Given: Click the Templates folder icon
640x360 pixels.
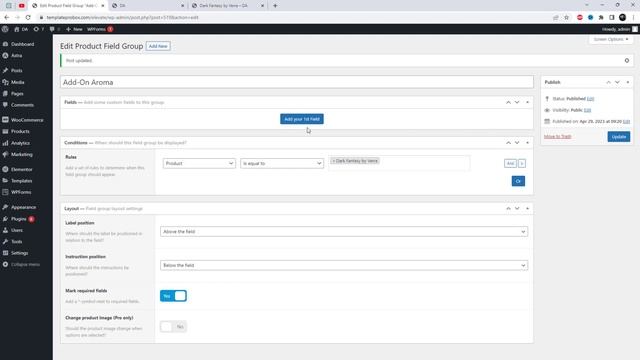Looking at the screenshot, I should pyautogui.click(x=5, y=181).
